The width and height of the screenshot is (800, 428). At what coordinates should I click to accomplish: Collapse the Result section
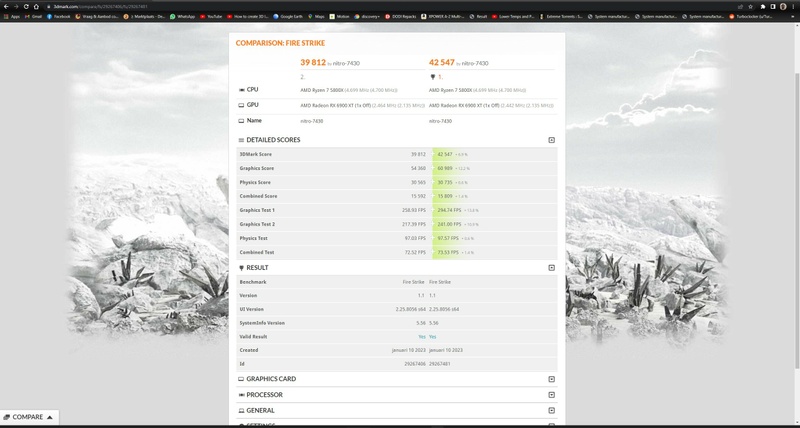[551, 268]
